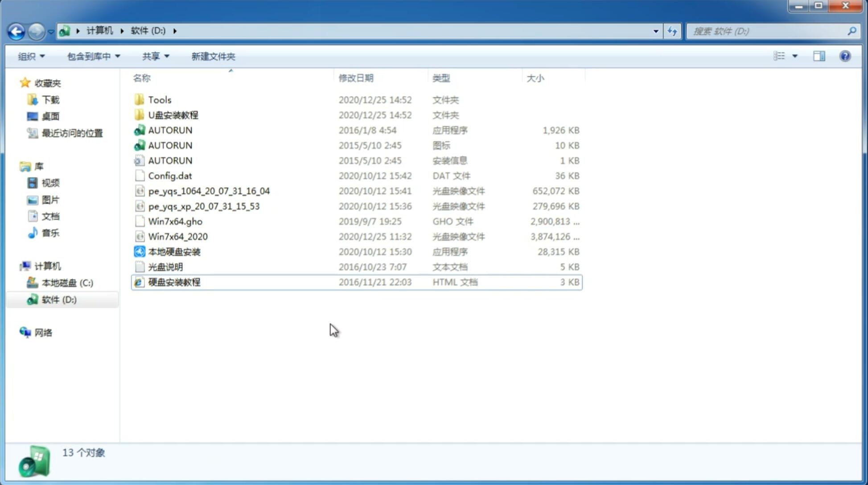Open Win7x64_2020 disc image file
The width and height of the screenshot is (868, 485).
pyautogui.click(x=177, y=236)
